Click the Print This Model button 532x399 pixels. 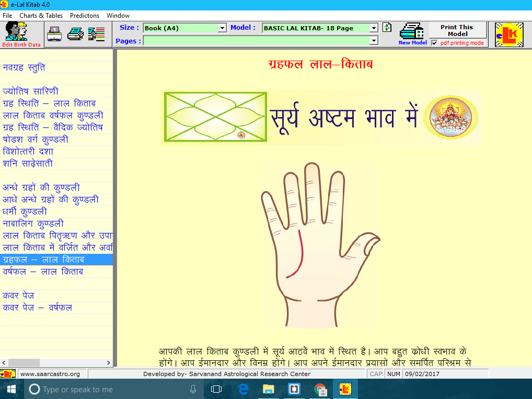(458, 30)
